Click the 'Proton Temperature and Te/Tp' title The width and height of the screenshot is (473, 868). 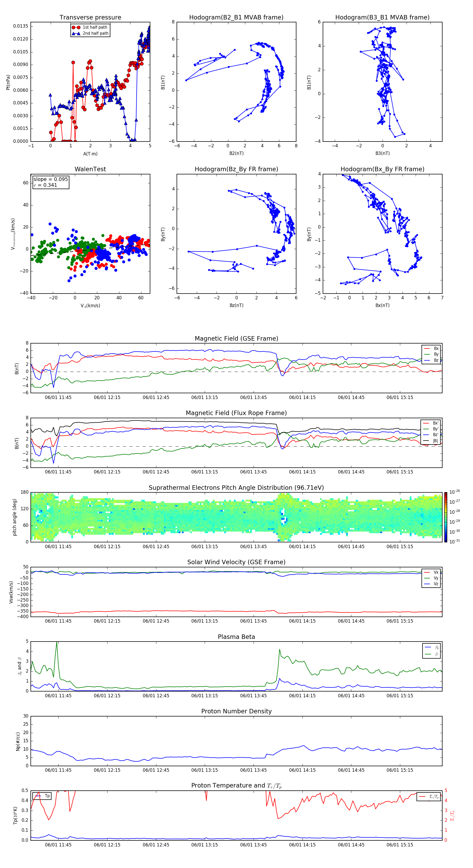pyautogui.click(x=236, y=786)
